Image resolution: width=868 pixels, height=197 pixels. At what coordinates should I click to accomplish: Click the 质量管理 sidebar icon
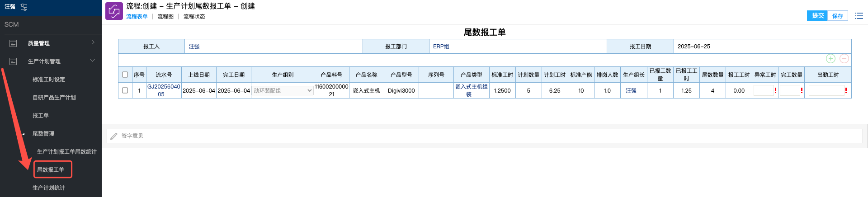click(x=13, y=43)
